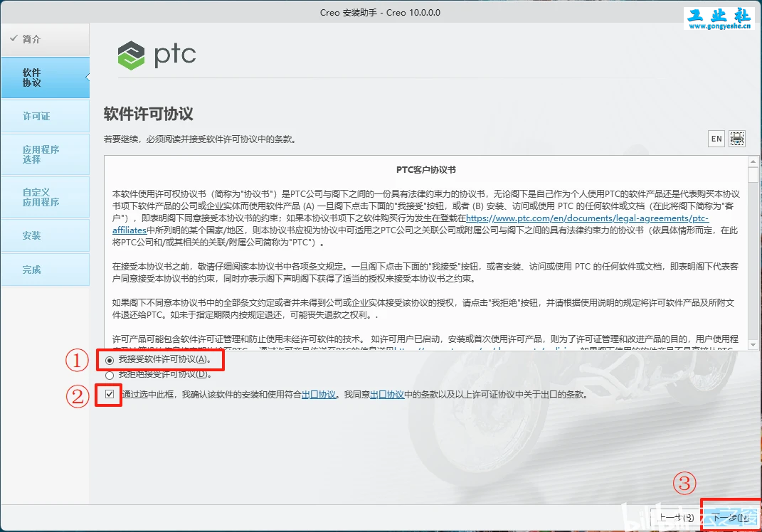The height and width of the screenshot is (532, 762).
Task: Click the agreement scrollbar up arrow
Action: click(753, 161)
